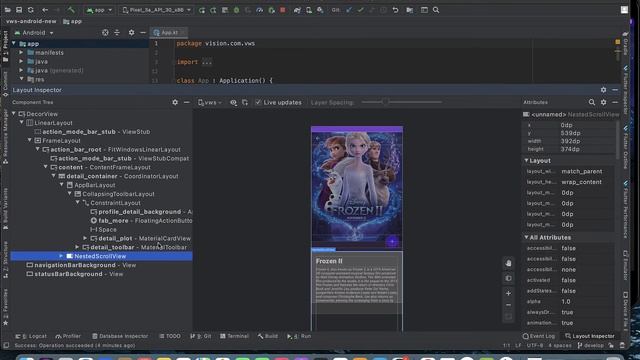Open Pixel_3a_API_30_x86 device dropdown
This screenshot has width=640, height=360.
pos(157,10)
